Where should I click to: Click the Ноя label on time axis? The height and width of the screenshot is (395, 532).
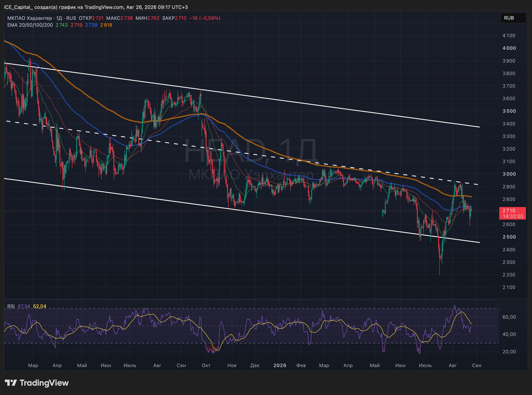click(232, 365)
